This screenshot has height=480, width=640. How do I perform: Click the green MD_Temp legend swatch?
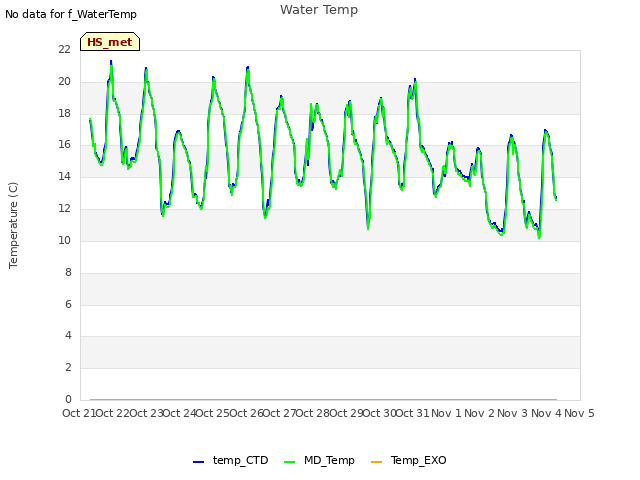tap(289, 462)
